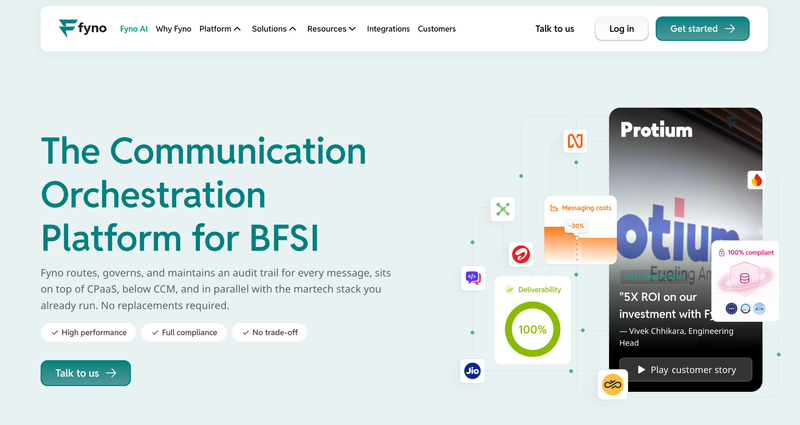
Task: Click the Play customer story button
Action: click(x=686, y=369)
